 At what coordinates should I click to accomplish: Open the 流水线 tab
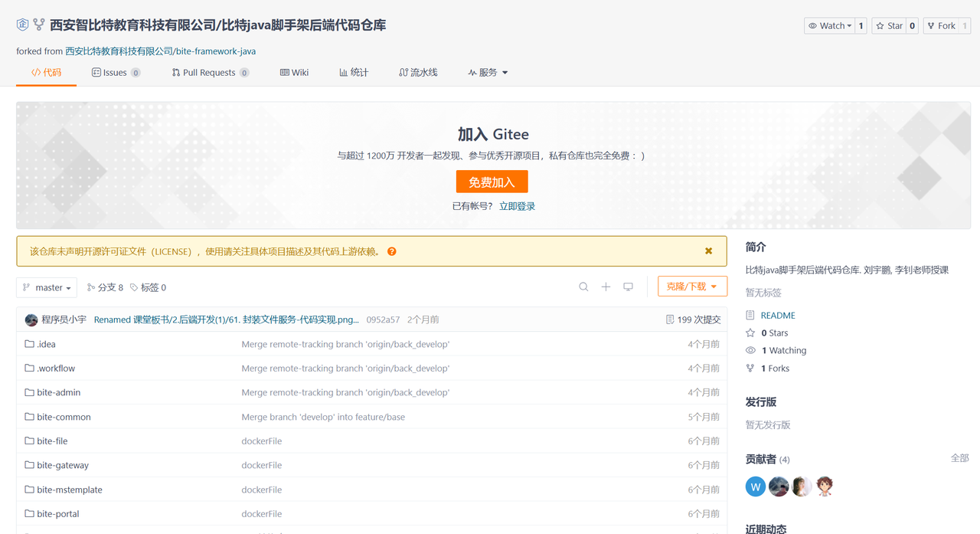418,72
